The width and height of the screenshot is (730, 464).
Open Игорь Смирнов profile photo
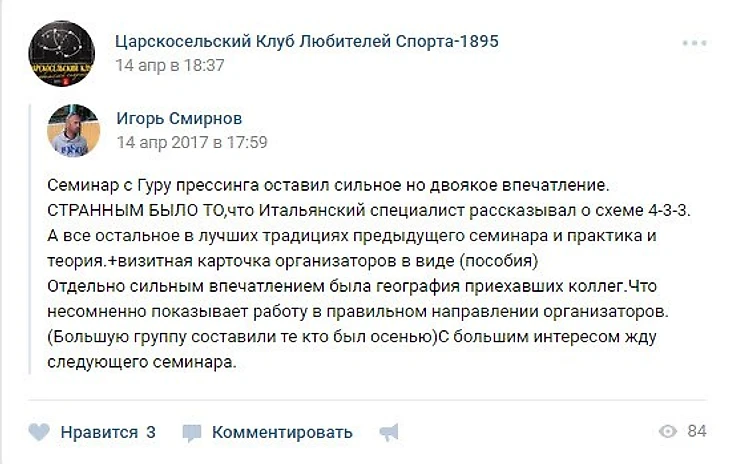(x=74, y=131)
